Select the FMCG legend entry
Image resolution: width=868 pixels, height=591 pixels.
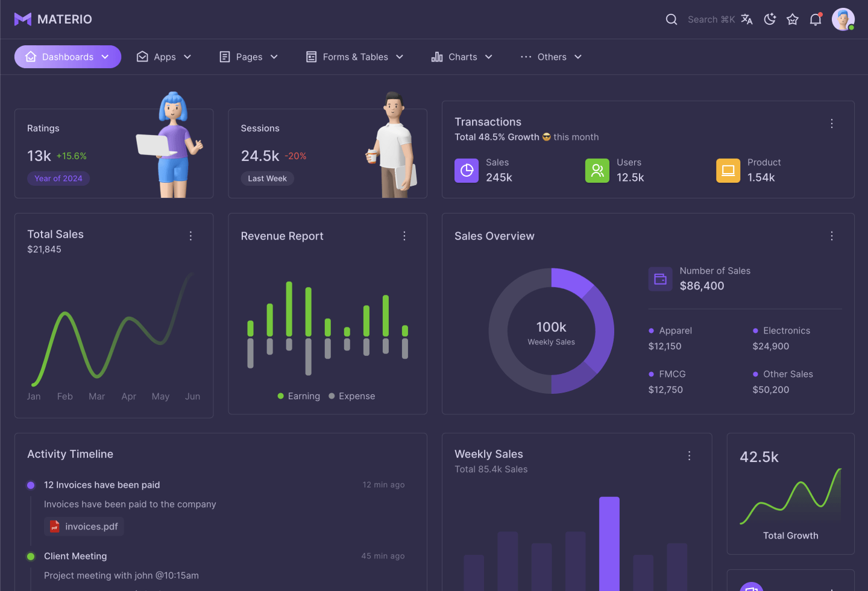(667, 374)
